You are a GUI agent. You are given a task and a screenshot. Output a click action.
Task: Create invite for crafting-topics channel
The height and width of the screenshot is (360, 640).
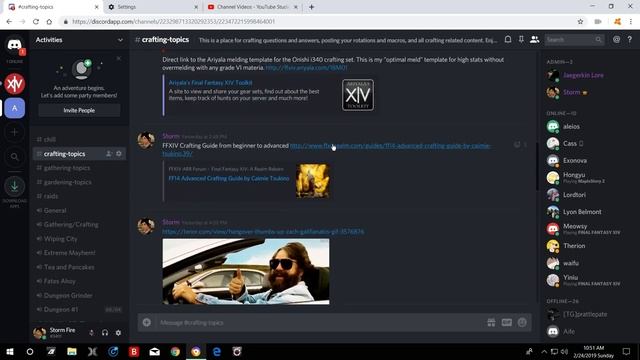coord(109,153)
